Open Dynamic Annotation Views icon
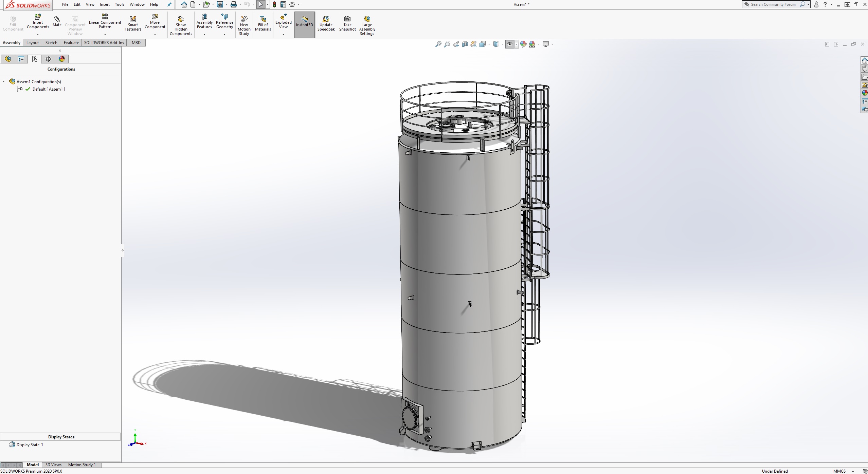This screenshot has height=474, width=868. point(474,44)
